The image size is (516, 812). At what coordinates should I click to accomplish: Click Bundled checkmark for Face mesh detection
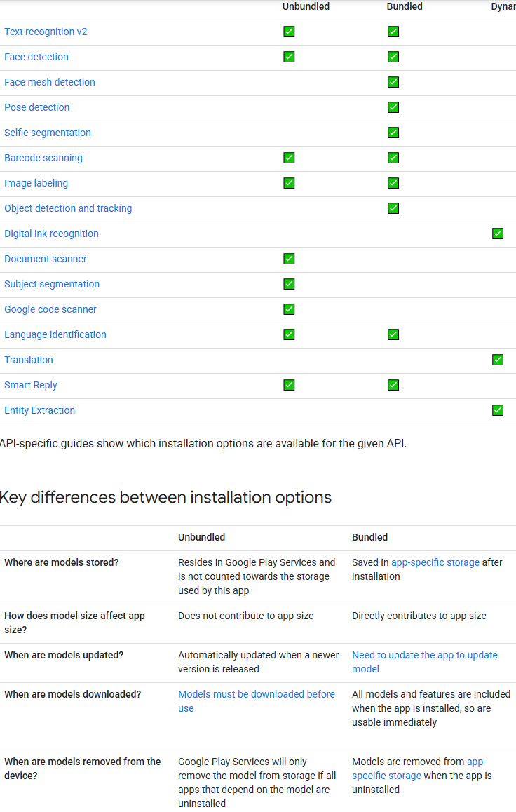pyautogui.click(x=393, y=82)
